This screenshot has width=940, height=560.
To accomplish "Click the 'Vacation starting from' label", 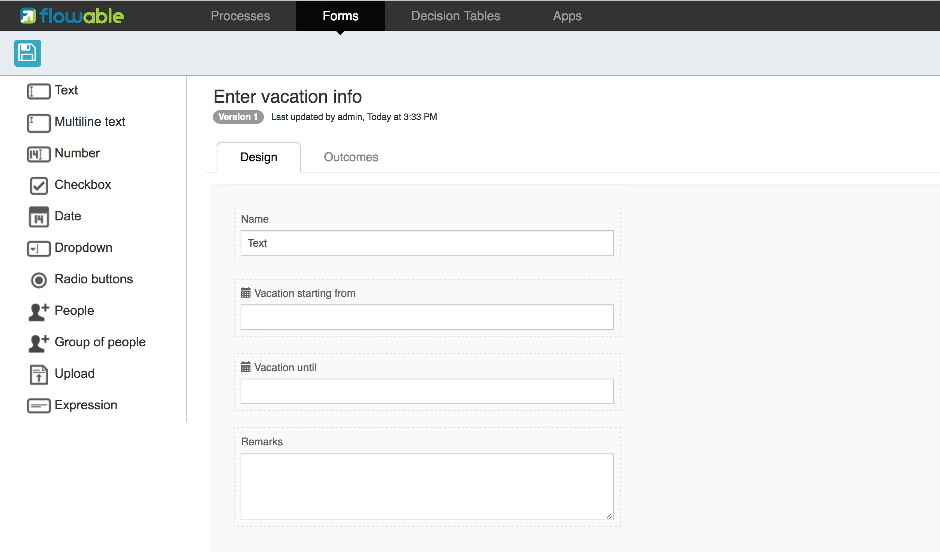I will [305, 293].
